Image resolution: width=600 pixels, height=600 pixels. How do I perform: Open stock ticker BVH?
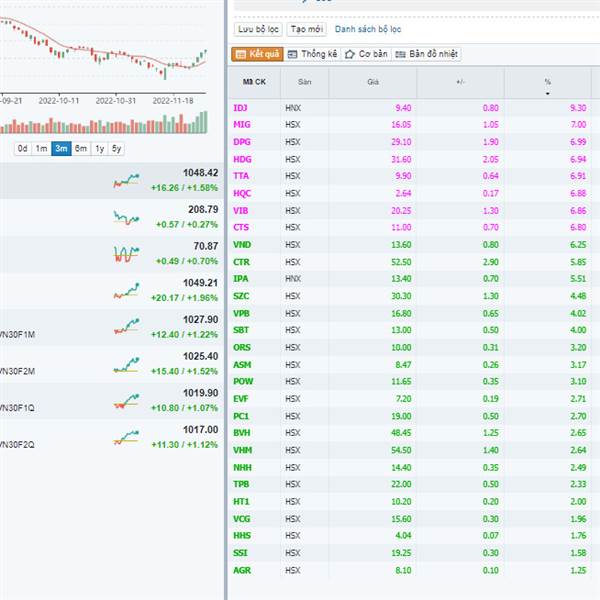coord(241,433)
